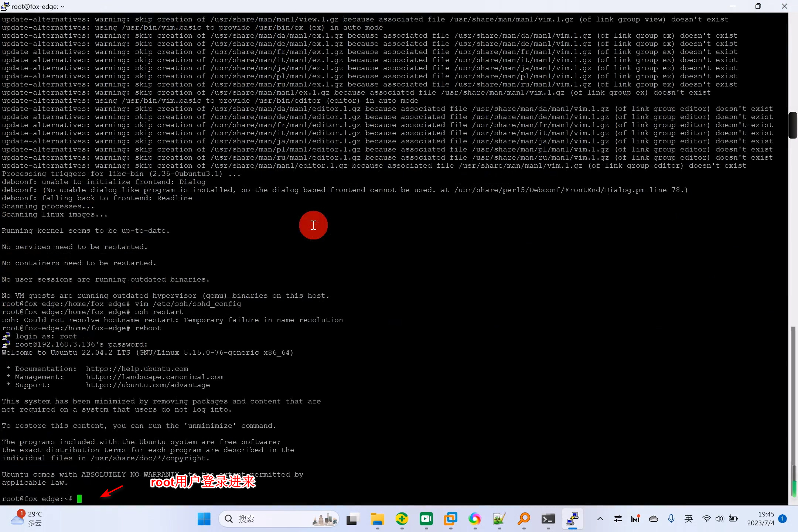Open the Terminal app on the taskbar

tap(548, 519)
